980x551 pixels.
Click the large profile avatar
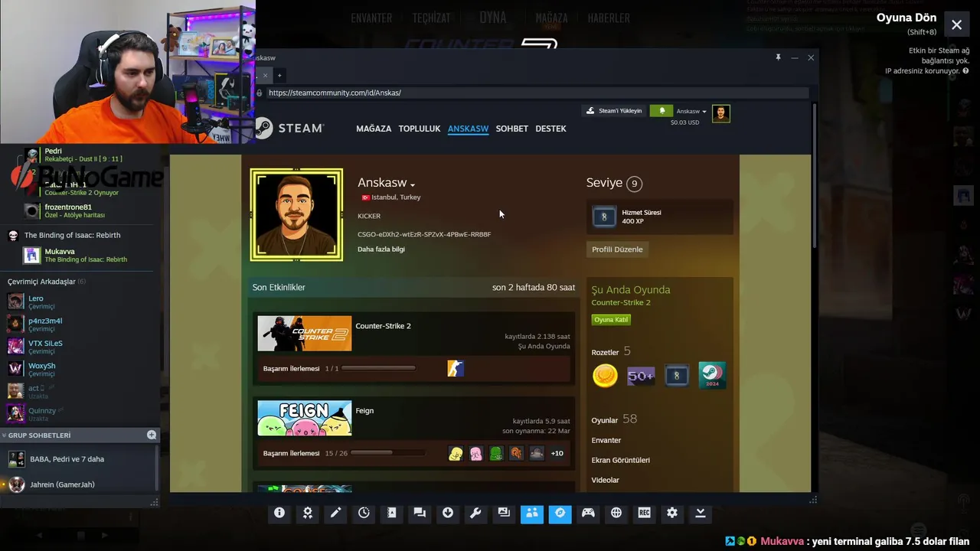296,215
